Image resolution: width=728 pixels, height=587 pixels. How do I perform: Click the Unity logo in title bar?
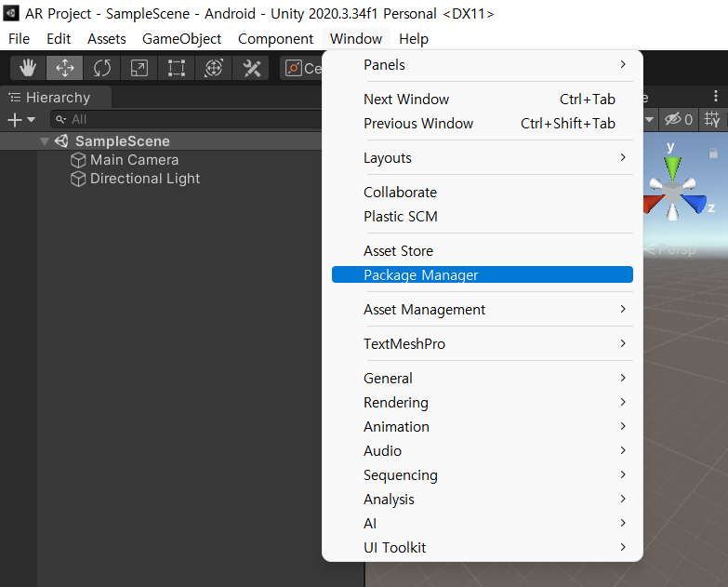(10, 13)
